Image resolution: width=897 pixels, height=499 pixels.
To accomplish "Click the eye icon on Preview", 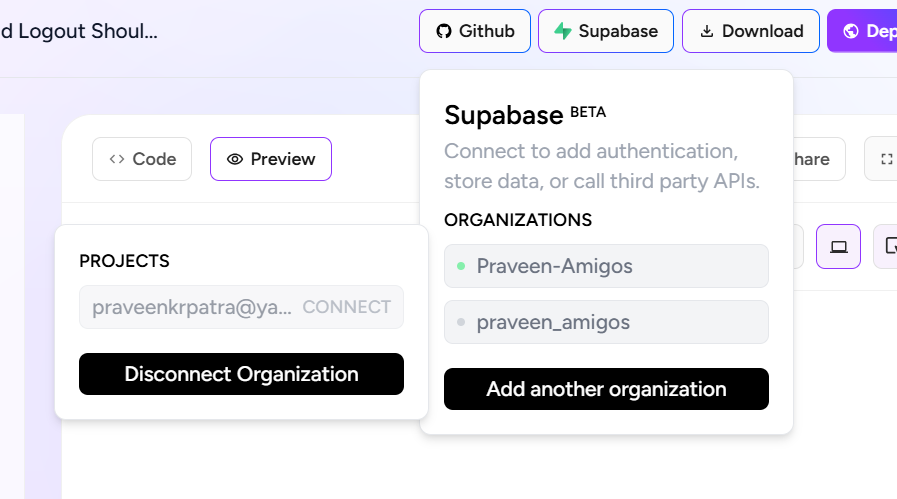I will point(236,159).
